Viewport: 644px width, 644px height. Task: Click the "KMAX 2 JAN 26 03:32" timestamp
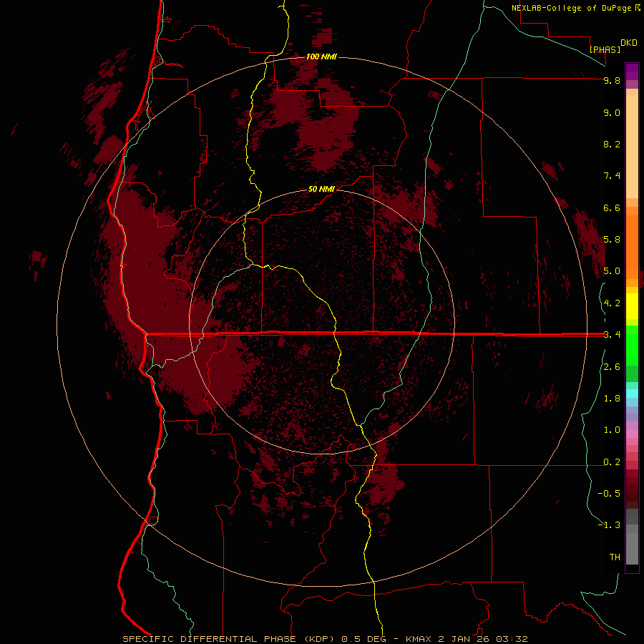click(x=467, y=639)
